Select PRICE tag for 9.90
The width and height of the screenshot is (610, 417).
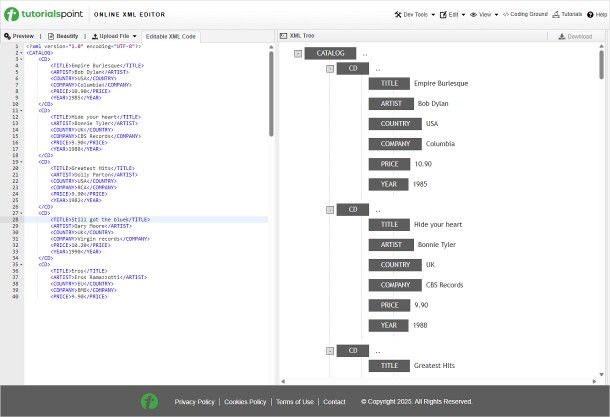coord(389,305)
